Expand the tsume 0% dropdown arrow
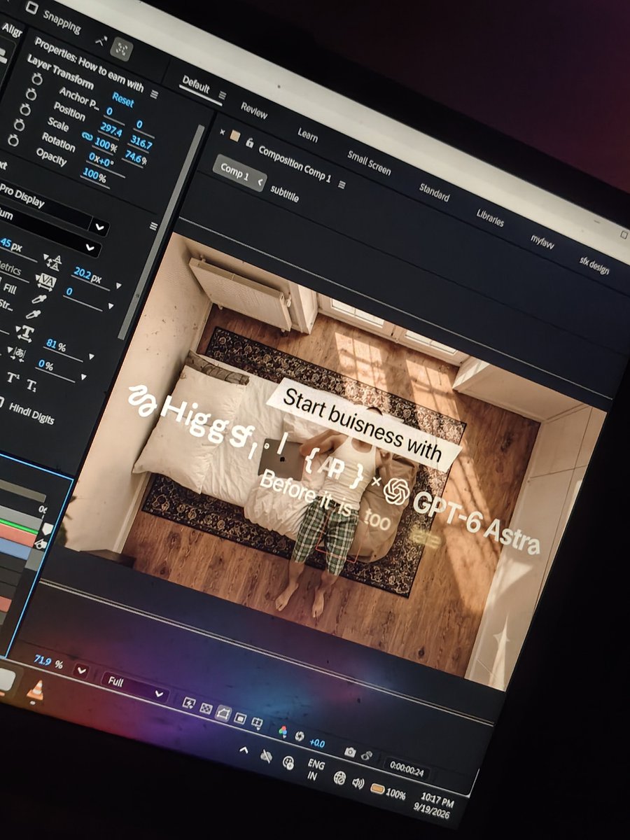Screen dimensions: 630x840 click(84, 377)
